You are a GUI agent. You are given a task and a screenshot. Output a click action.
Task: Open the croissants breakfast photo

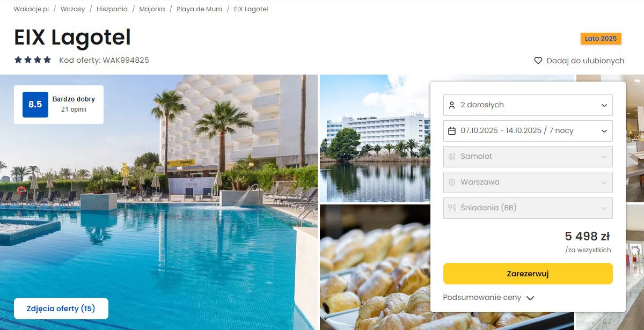pos(375,267)
